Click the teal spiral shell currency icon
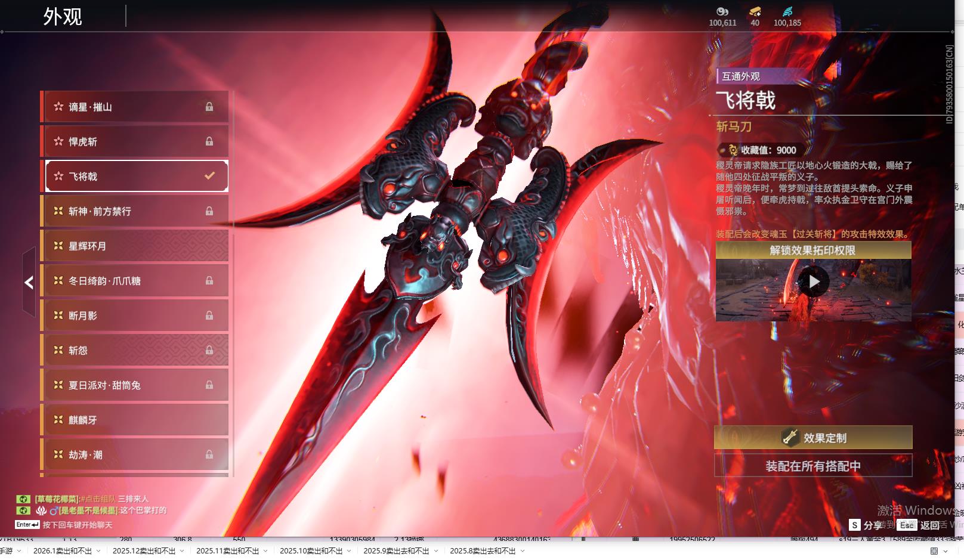Viewport: 964px width, 560px height. (x=787, y=11)
